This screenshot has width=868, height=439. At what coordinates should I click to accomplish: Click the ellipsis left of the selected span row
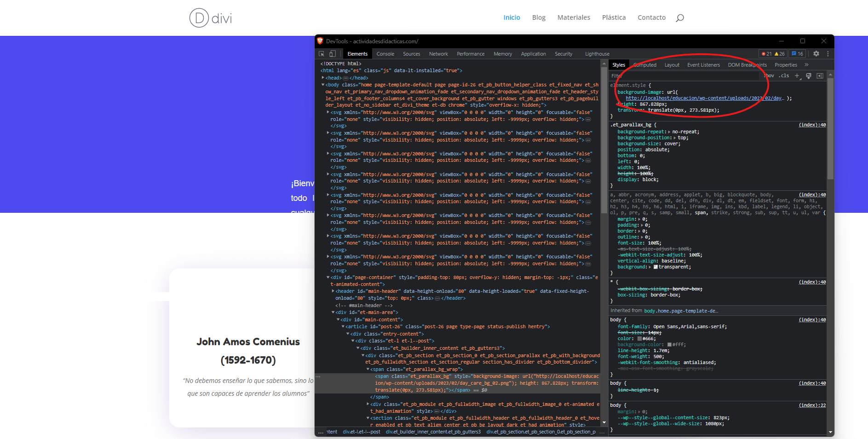(x=318, y=376)
